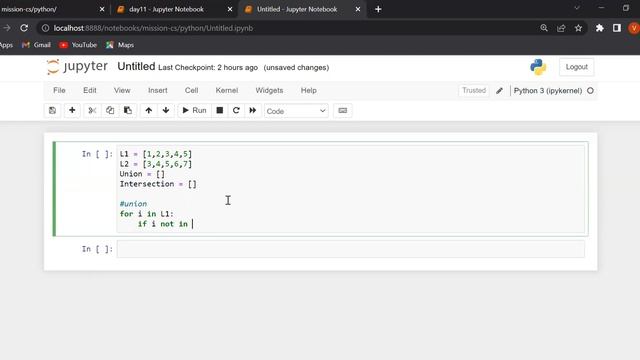Viewport: 640px width, 360px height.
Task: Open the Cell menu
Action: point(191,91)
